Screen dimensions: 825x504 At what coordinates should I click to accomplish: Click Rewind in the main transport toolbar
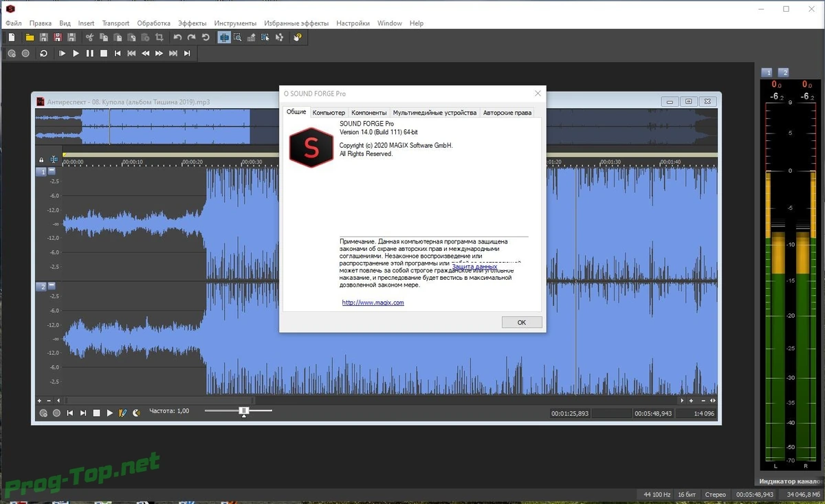tap(145, 53)
